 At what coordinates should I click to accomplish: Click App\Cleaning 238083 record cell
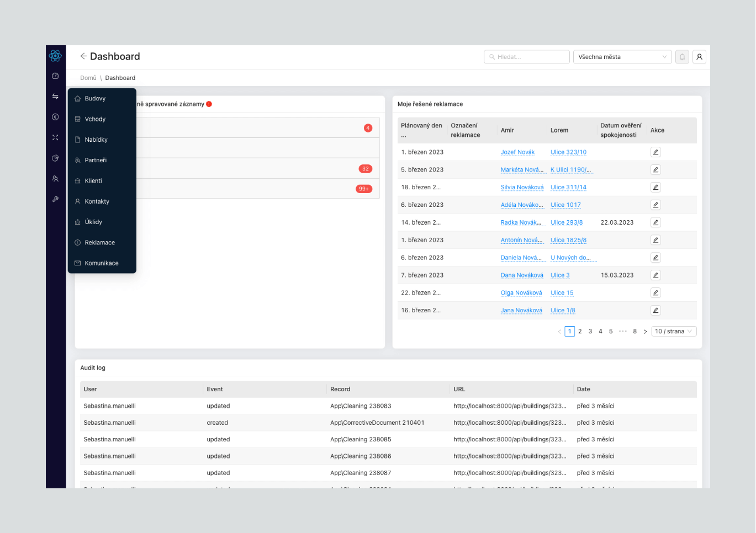click(x=361, y=406)
